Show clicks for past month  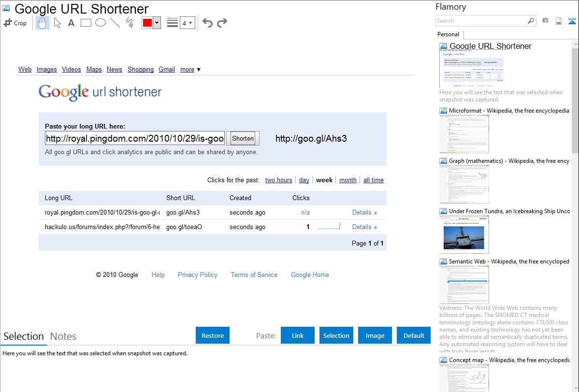348,180
